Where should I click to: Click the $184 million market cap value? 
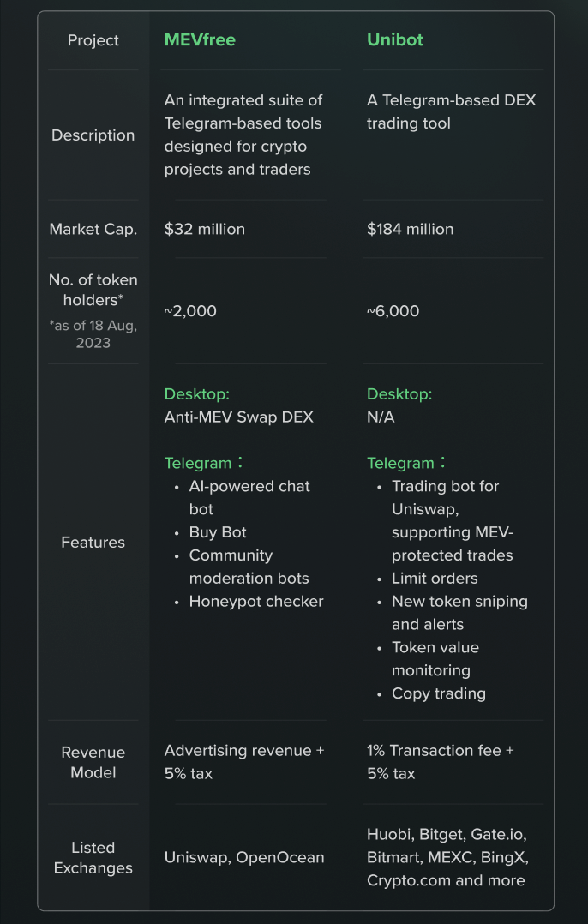click(410, 229)
